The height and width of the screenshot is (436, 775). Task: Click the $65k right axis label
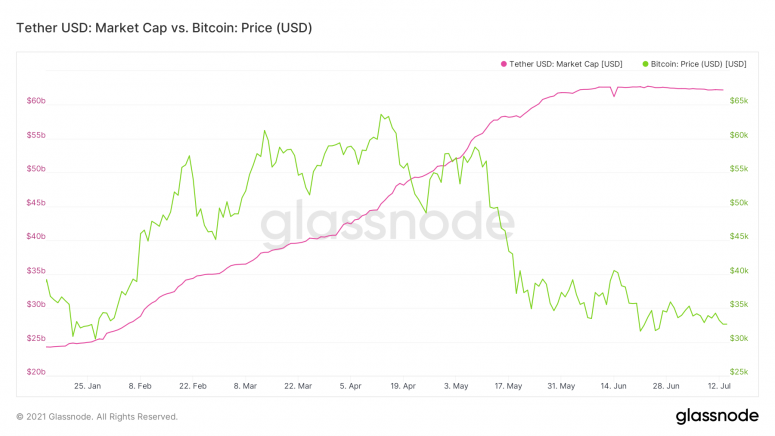740,101
